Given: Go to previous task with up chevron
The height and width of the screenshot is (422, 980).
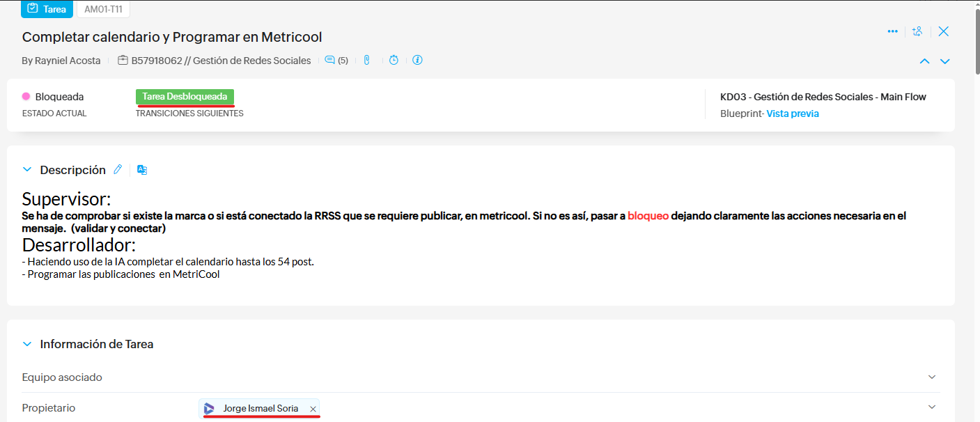Looking at the screenshot, I should [x=924, y=61].
